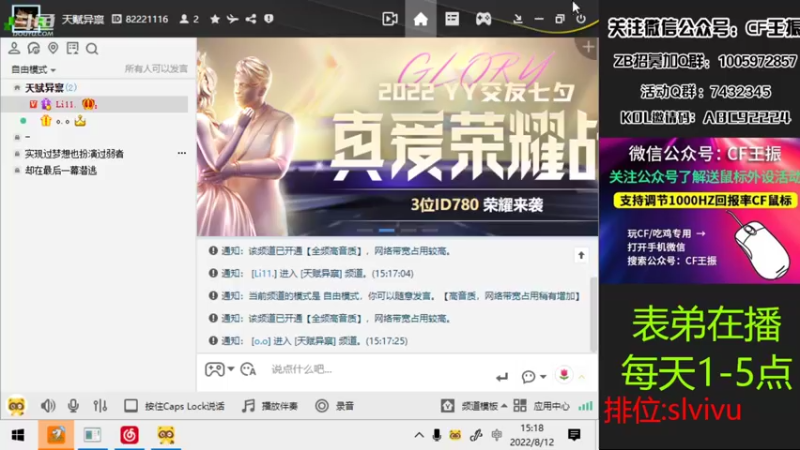Open the YY raccoon taskbar icon
This screenshot has height=450, width=800.
coord(166,435)
